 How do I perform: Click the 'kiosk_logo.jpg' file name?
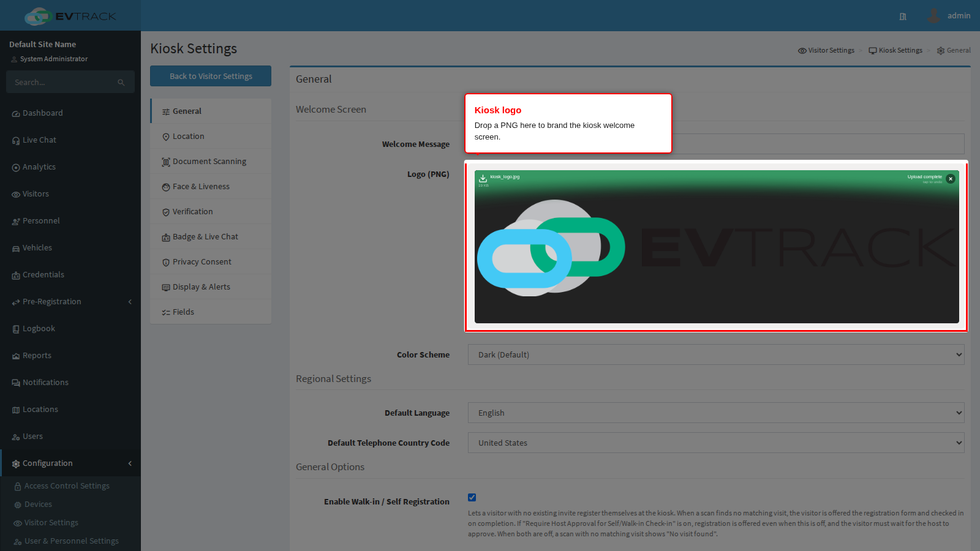(x=505, y=177)
